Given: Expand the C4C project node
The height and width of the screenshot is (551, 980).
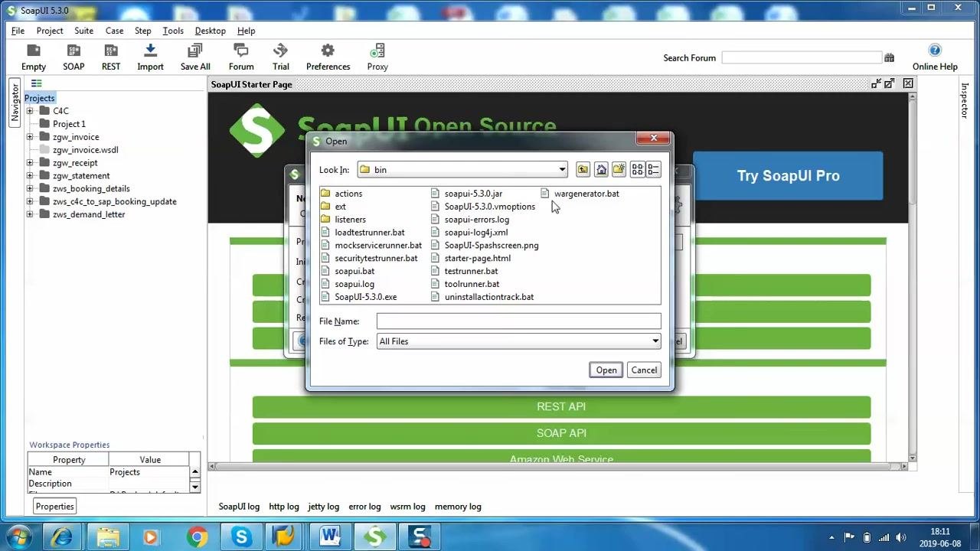Looking at the screenshot, I should click(x=30, y=111).
